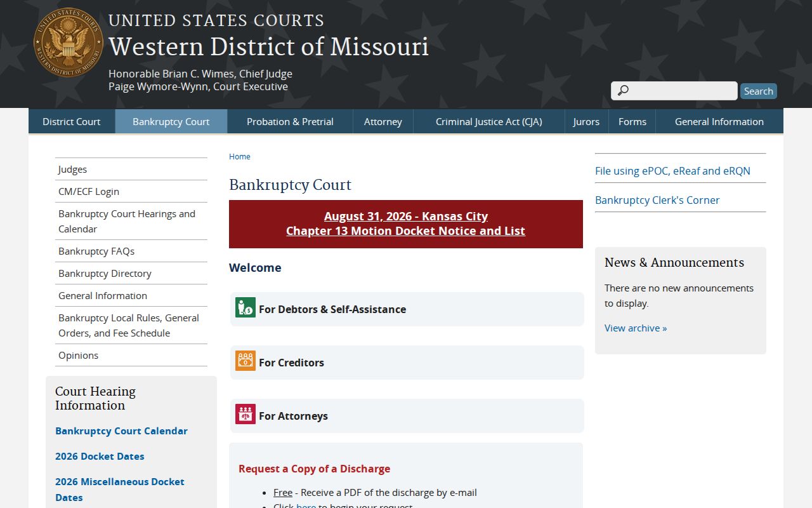This screenshot has width=812, height=508.
Task: Open August 31, 2026 Kansas City docket notice
Action: click(406, 224)
